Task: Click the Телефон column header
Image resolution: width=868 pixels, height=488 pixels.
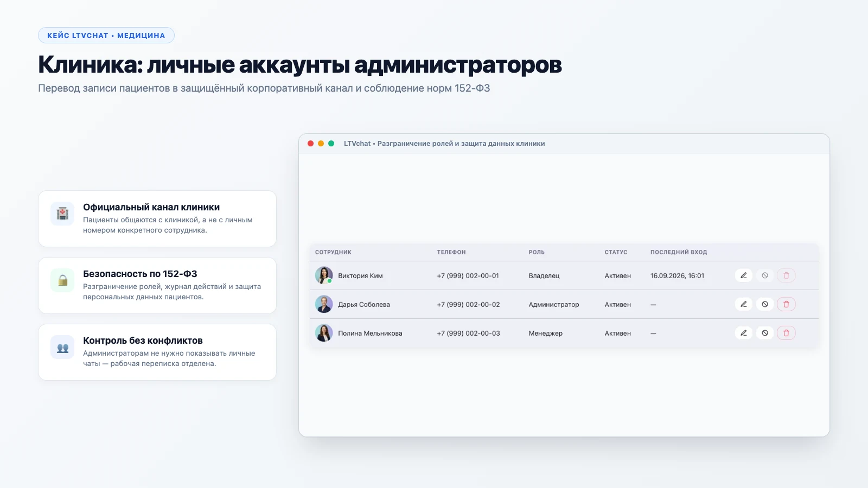Action: click(451, 252)
